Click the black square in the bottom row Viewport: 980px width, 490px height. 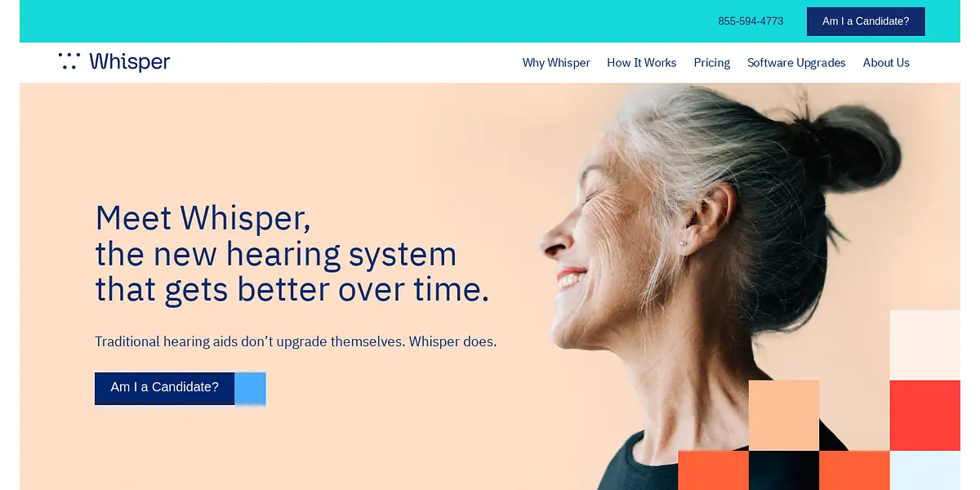pos(784,470)
